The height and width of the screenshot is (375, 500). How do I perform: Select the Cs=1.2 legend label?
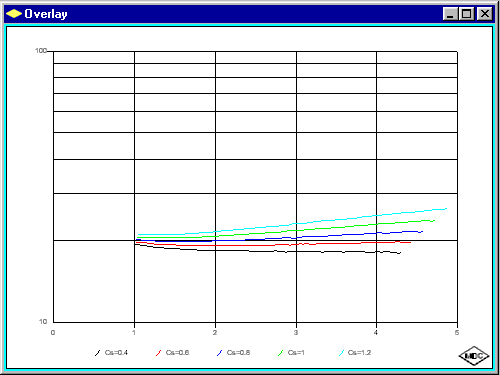pyautogui.click(x=359, y=353)
